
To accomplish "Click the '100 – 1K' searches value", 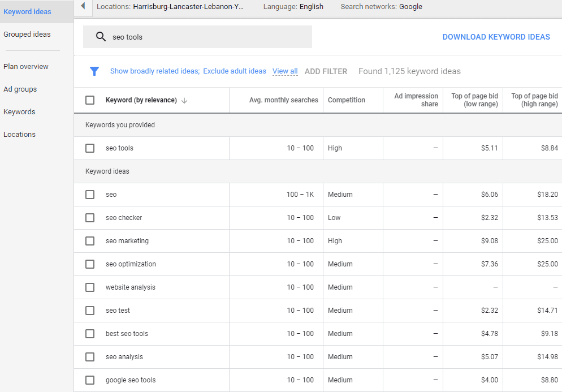I will (300, 195).
